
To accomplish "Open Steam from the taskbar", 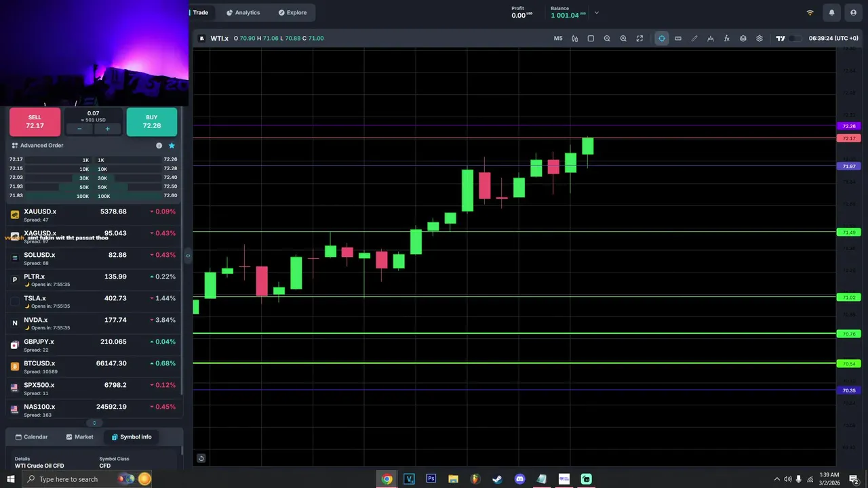I will tap(497, 479).
